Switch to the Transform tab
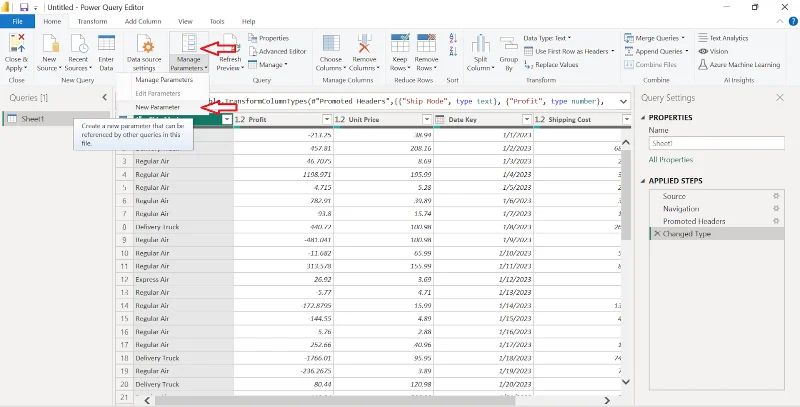The height and width of the screenshot is (407, 800). 92,21
